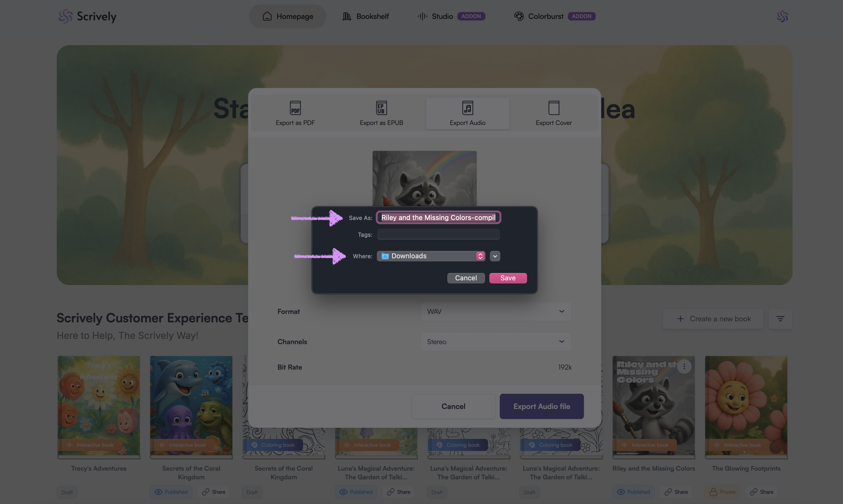The image size is (843, 504).
Task: Expand the save dialog with the chevron button
Action: pyautogui.click(x=495, y=256)
